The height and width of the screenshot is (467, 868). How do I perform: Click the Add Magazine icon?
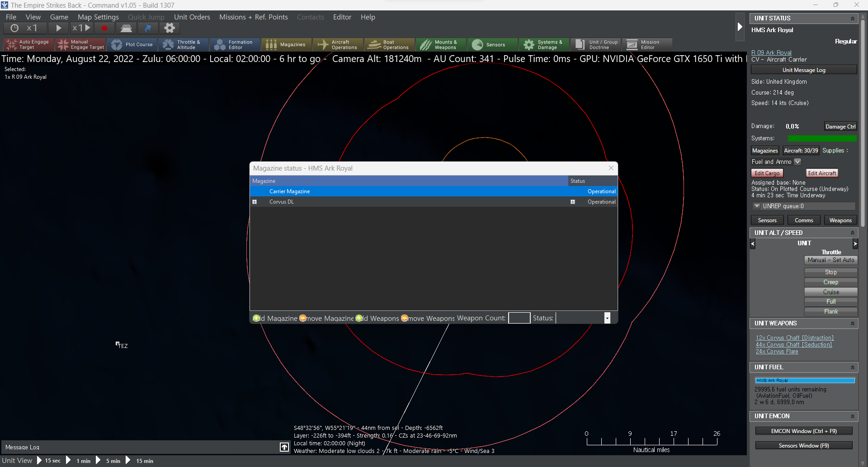click(x=256, y=318)
